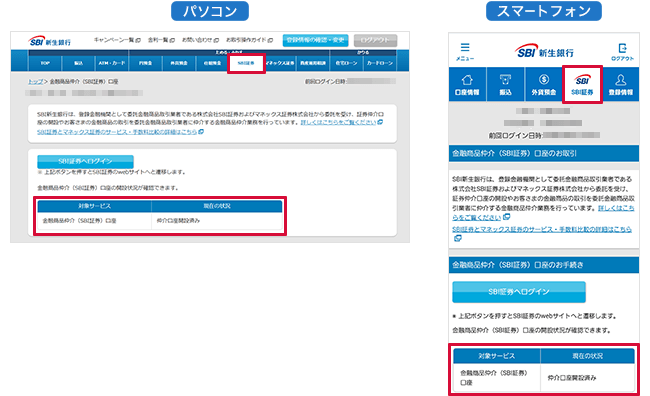650x396 pixels.
Task: Click external-link icon beside 金利一覧
Action: tap(172, 40)
